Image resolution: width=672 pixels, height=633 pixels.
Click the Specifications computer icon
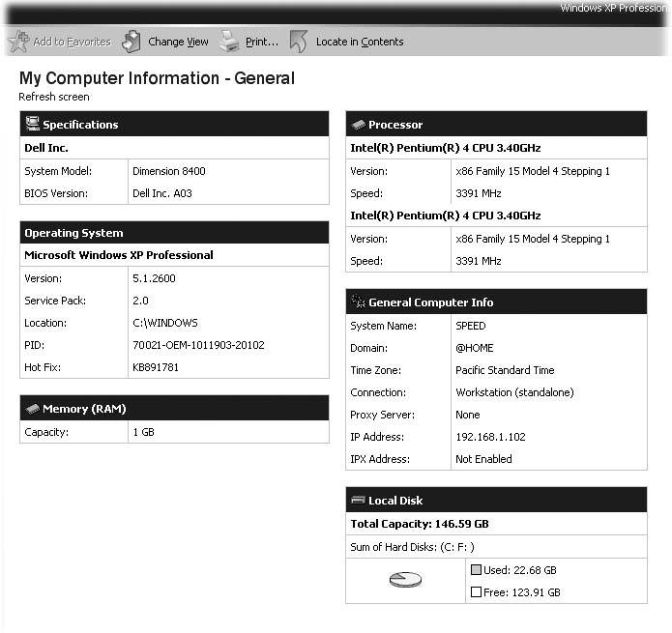coord(32,124)
